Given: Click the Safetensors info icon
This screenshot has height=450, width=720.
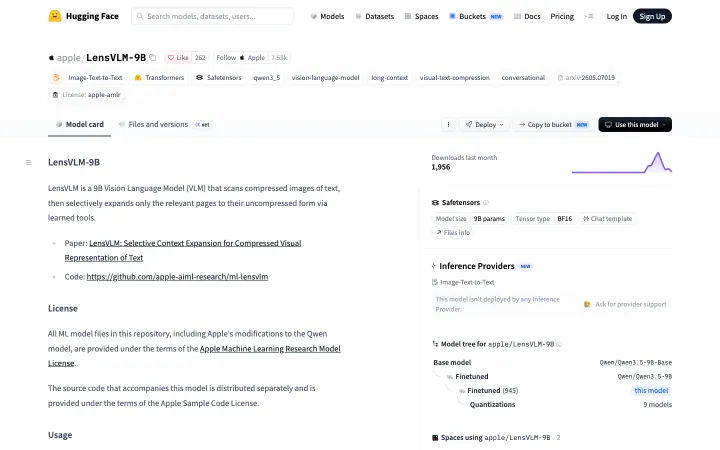Looking at the screenshot, I should pyautogui.click(x=486, y=202).
